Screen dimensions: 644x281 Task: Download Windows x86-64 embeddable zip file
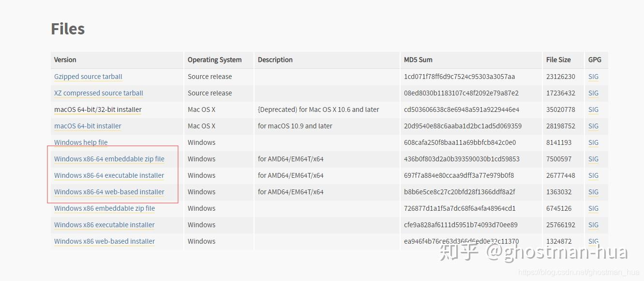(109, 159)
